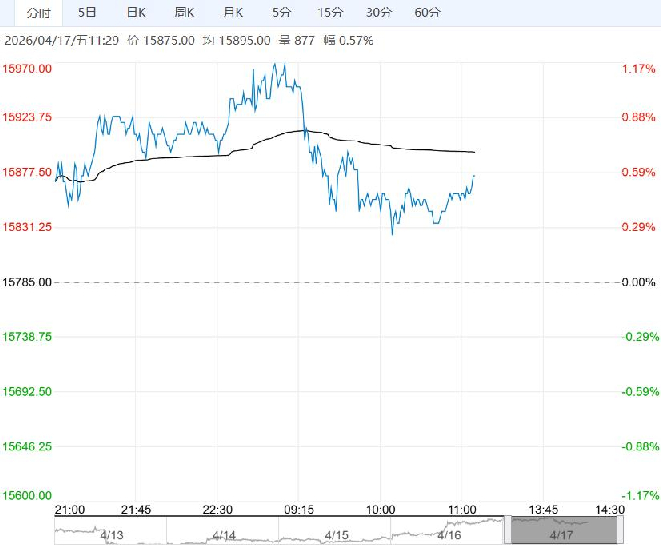
Task: Open the 5日 chart tab
Action: click(88, 13)
